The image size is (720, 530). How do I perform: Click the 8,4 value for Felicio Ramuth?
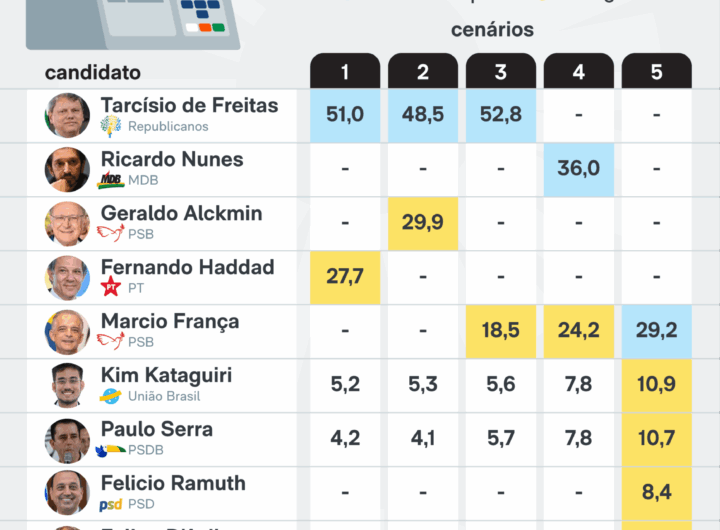(657, 493)
